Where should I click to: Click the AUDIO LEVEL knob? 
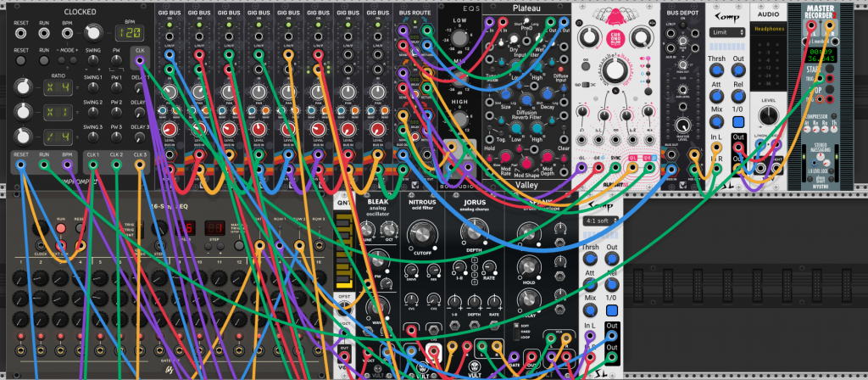point(768,116)
